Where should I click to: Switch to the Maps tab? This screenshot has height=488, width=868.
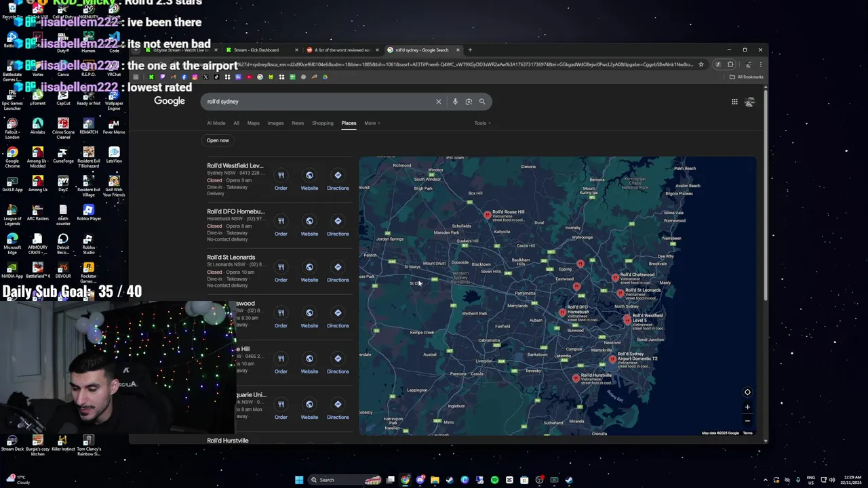pos(253,123)
